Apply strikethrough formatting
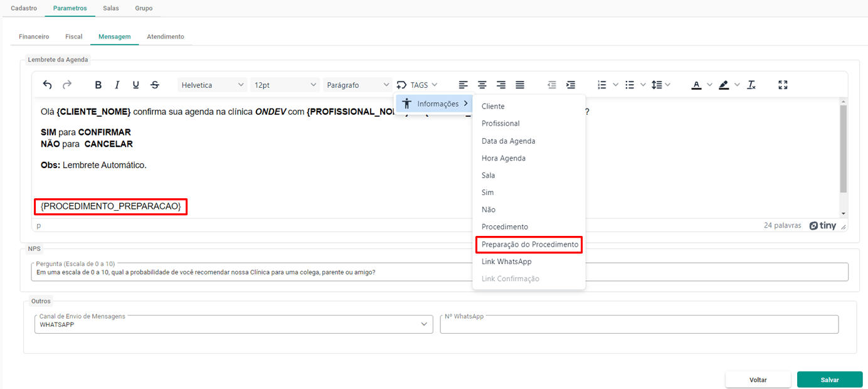Screen dimensions: 868x389 tap(155, 85)
